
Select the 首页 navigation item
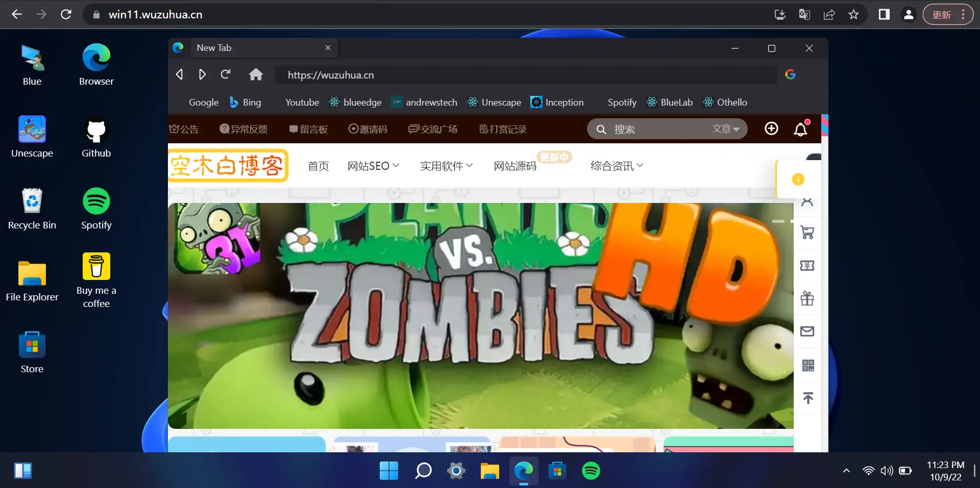click(x=318, y=166)
